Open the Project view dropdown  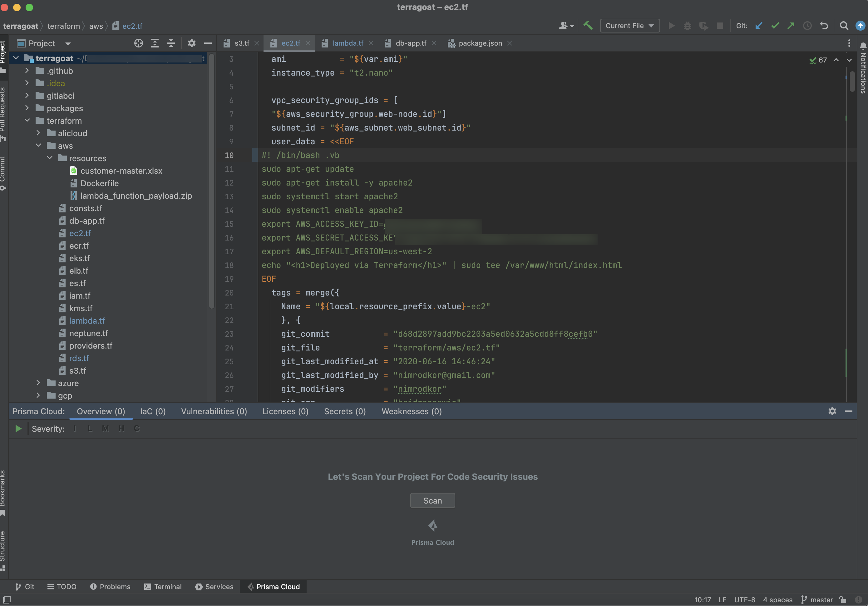pos(68,43)
